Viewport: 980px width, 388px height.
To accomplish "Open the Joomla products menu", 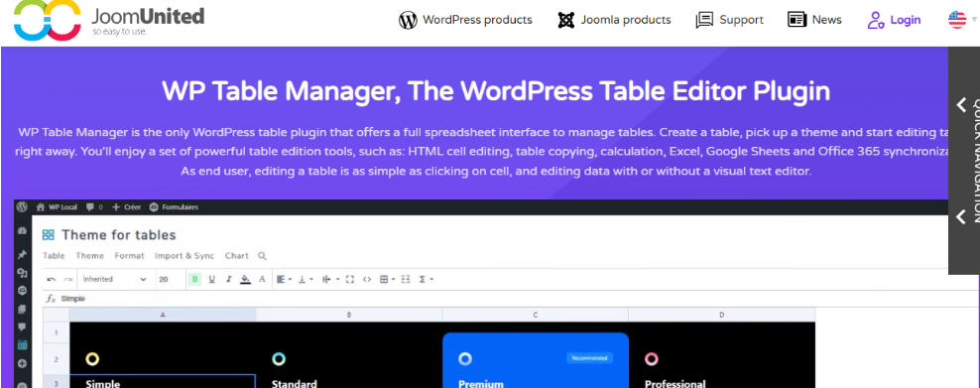I will pyautogui.click(x=614, y=20).
